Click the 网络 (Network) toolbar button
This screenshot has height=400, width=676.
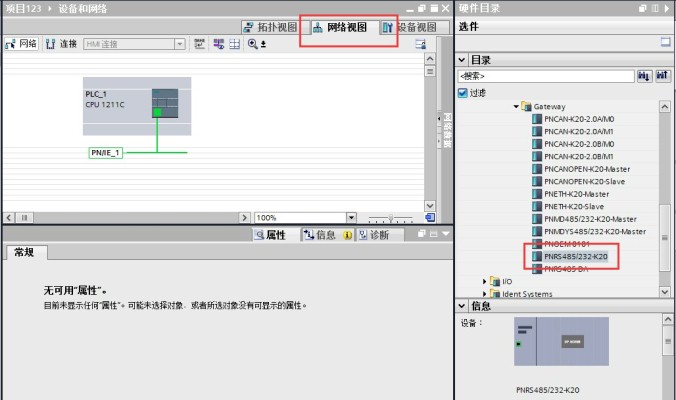coord(22,45)
